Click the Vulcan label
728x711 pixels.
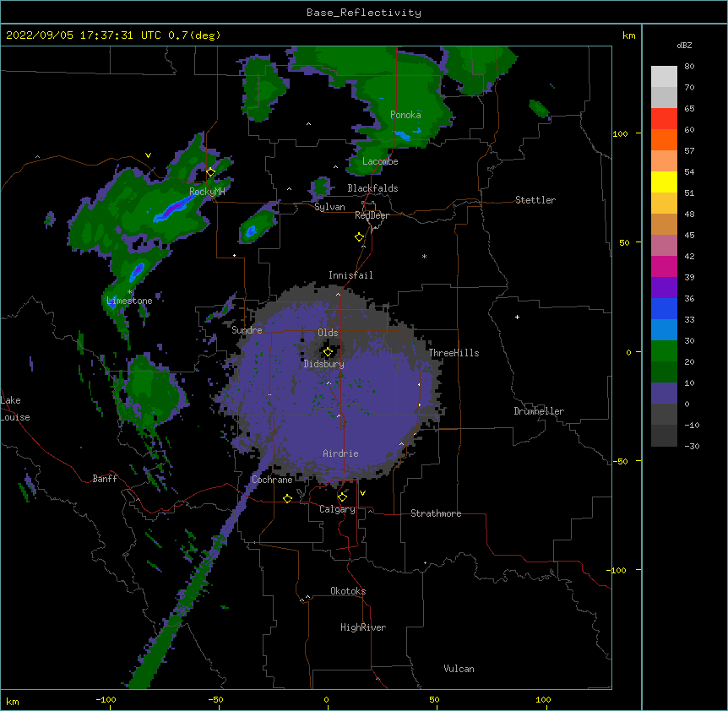pos(459,669)
